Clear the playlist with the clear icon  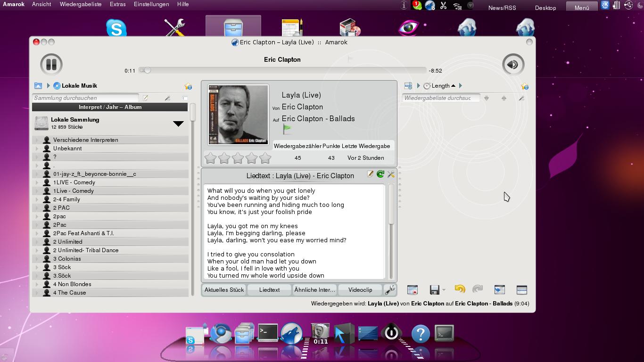pyautogui.click(x=413, y=290)
